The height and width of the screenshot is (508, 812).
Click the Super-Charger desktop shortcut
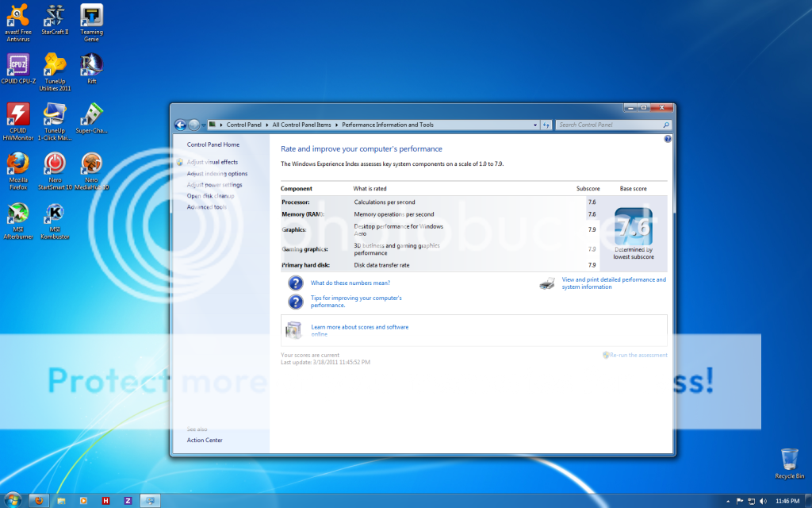[x=92, y=118]
